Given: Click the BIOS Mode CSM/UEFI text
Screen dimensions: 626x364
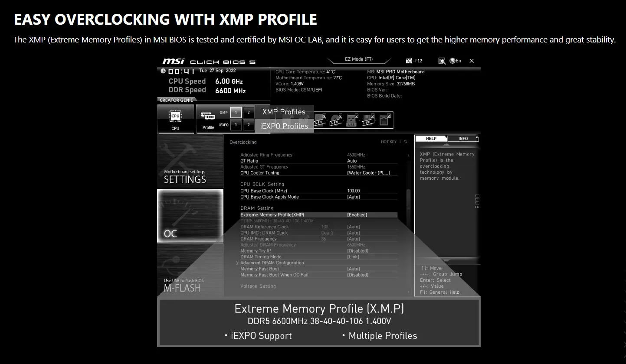Looking at the screenshot, I should tap(299, 90).
